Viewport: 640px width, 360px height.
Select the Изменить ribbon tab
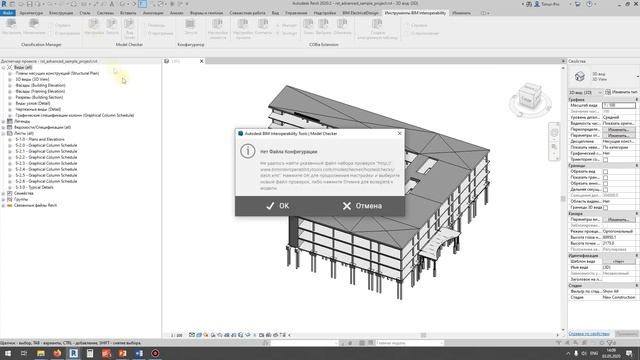462,13
